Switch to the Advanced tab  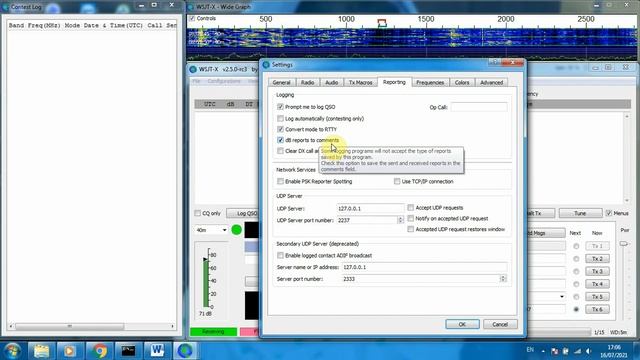tap(491, 82)
